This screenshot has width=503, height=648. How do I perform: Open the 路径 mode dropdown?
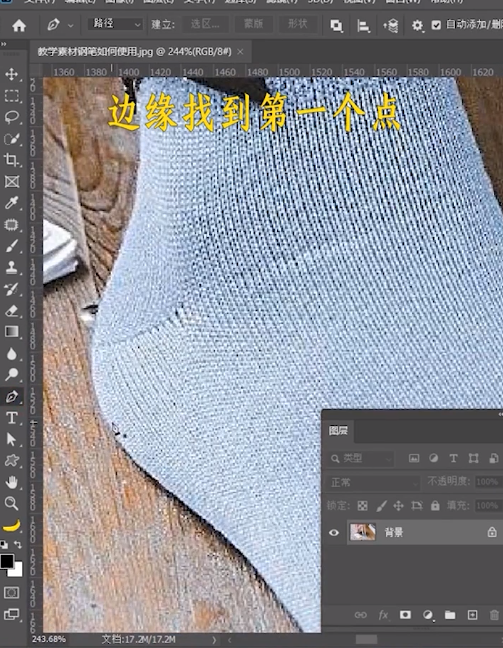(x=115, y=24)
